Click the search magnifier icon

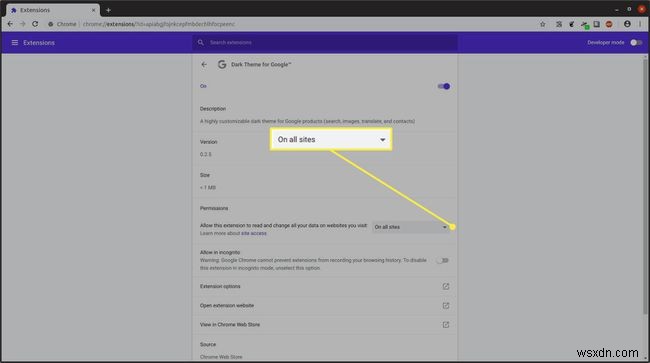tap(201, 42)
